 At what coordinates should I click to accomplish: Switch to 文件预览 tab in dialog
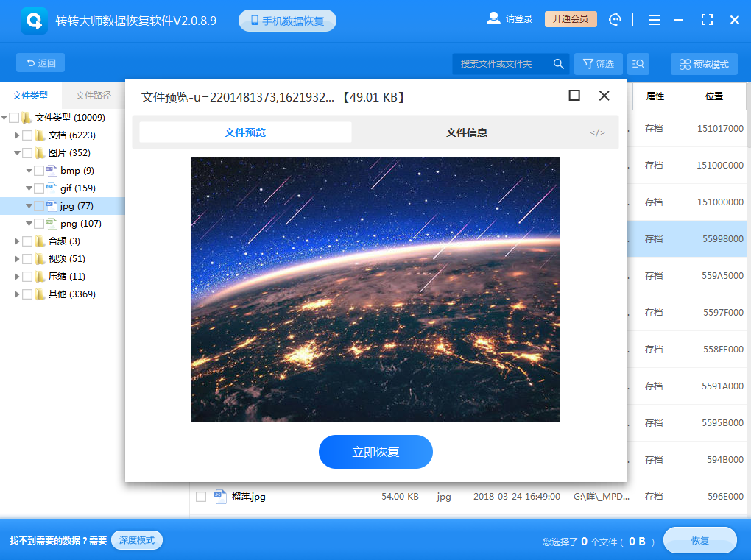[245, 132]
